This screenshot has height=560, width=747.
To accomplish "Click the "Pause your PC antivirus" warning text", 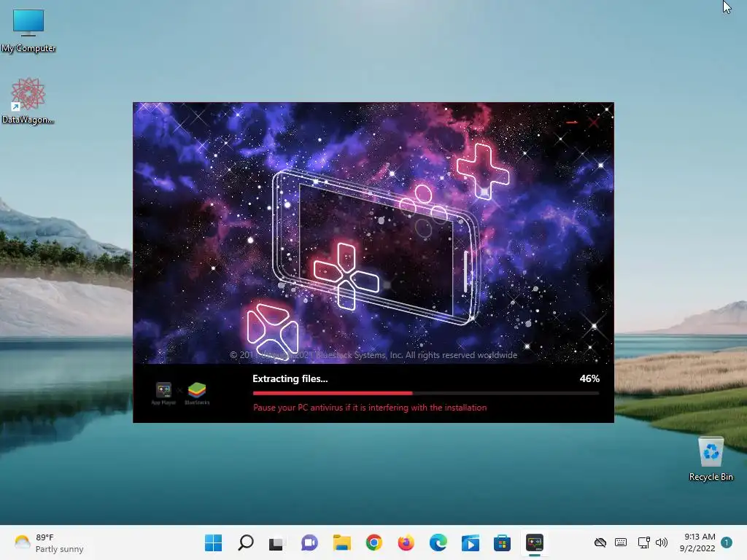I will pos(370,408).
